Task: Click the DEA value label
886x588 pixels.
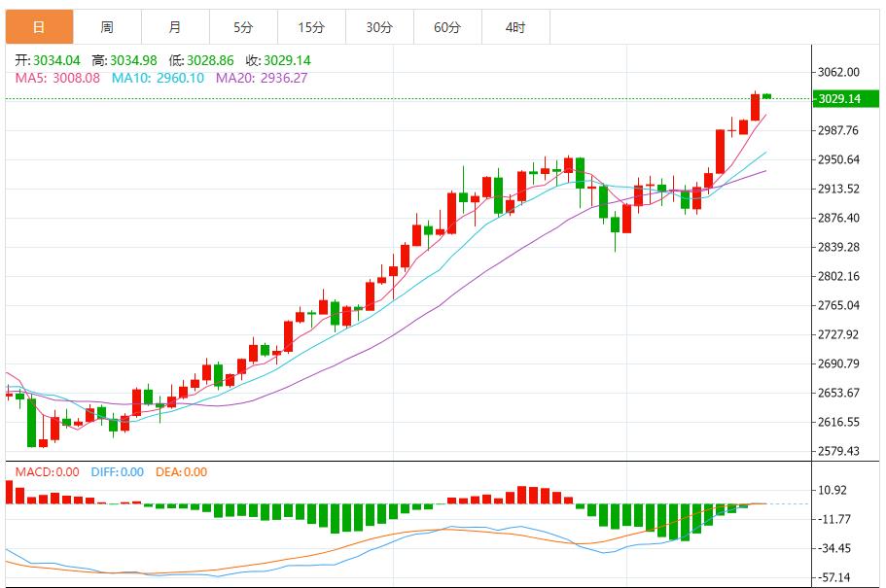Action: [181, 472]
